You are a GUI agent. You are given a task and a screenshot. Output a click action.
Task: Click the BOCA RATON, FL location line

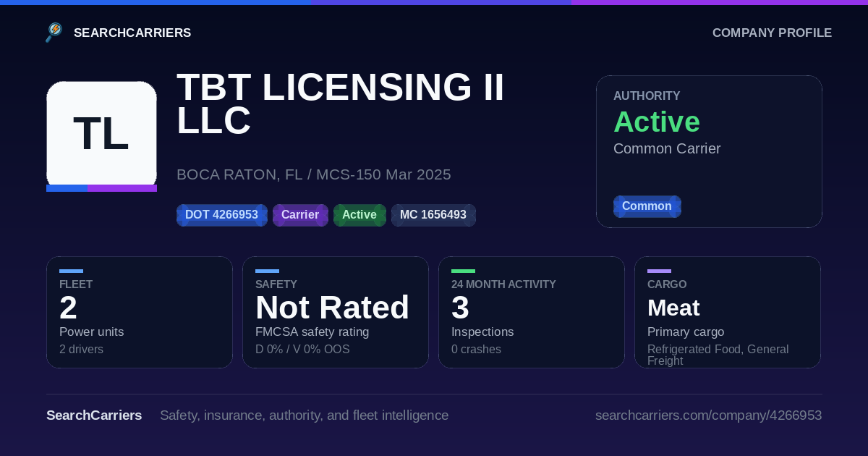click(x=313, y=174)
